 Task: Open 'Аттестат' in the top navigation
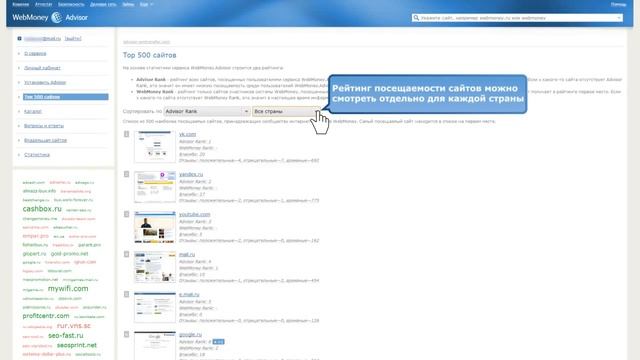[44, 4]
